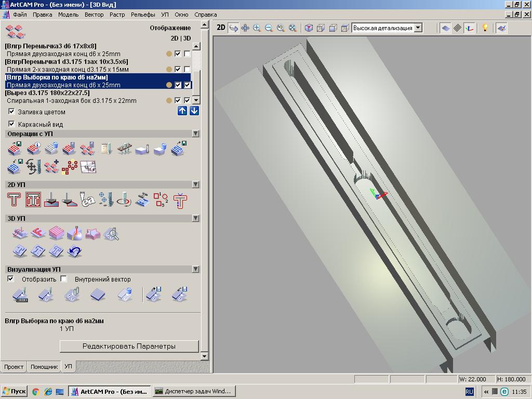Image resolution: width=532 pixels, height=399 pixels.
Task: Uncheck the Каркасный вид checkbox
Action: coord(11,124)
